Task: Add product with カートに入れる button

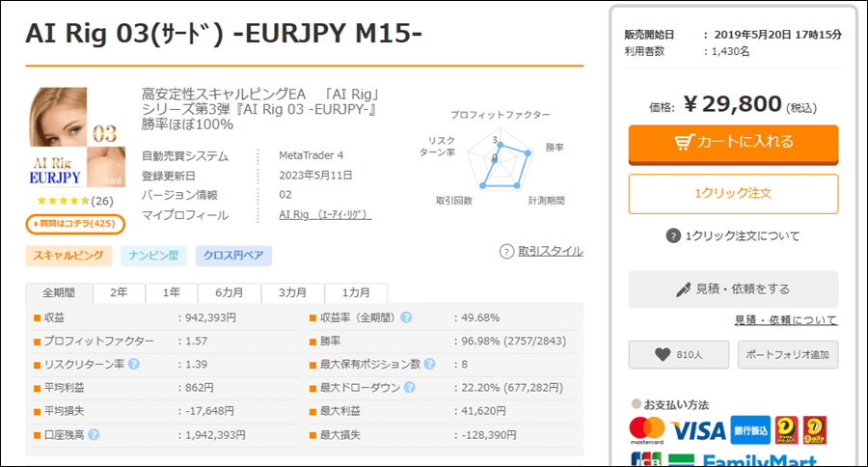Action: point(733,145)
